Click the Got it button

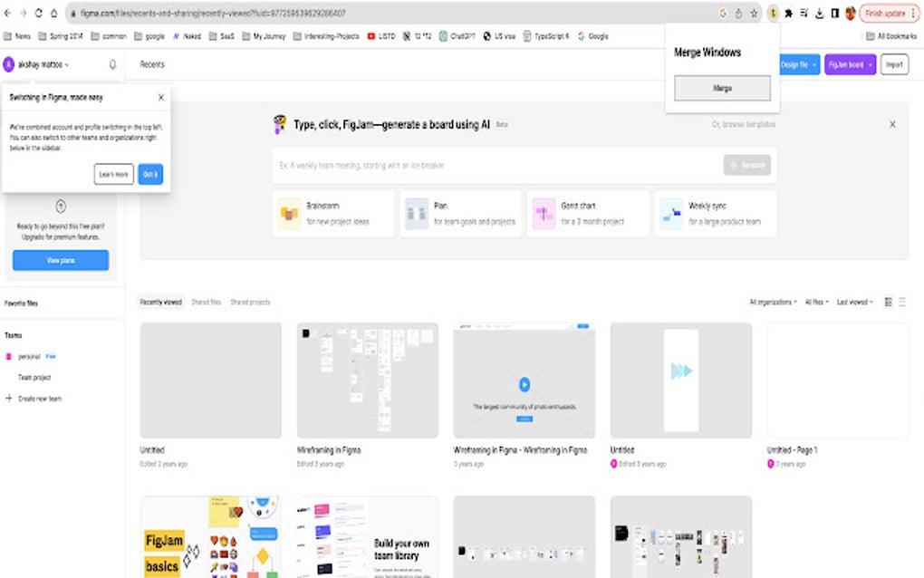click(150, 174)
